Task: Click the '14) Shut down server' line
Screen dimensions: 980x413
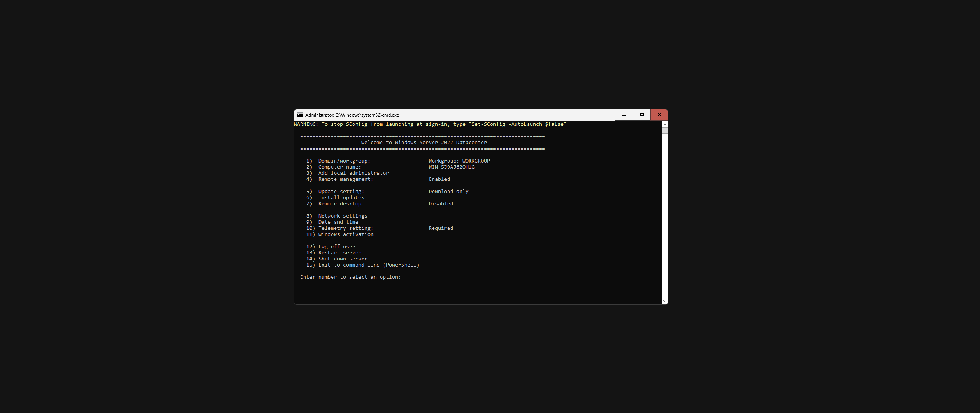Action: click(x=336, y=259)
